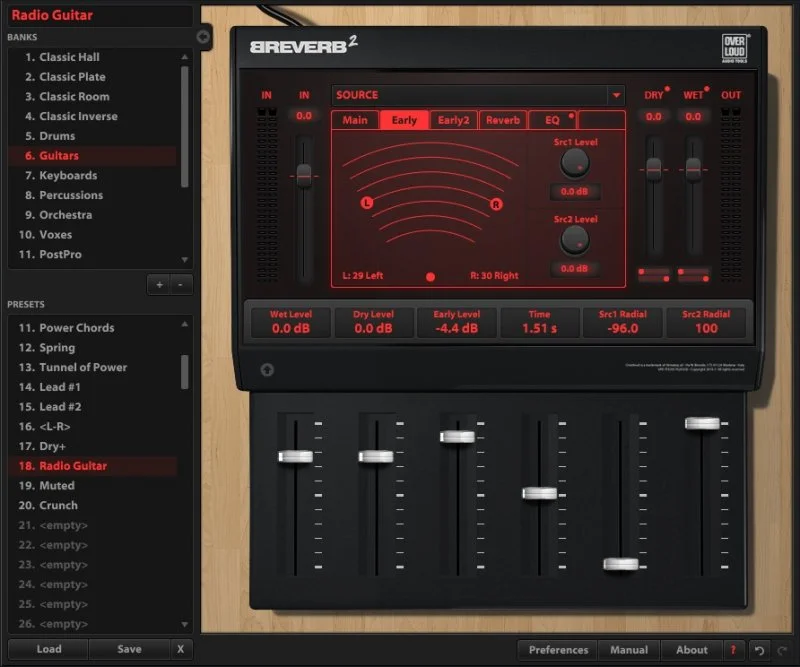This screenshot has height=667, width=800.
Task: Open the SOURCE dropdown arrow
Action: pos(616,95)
